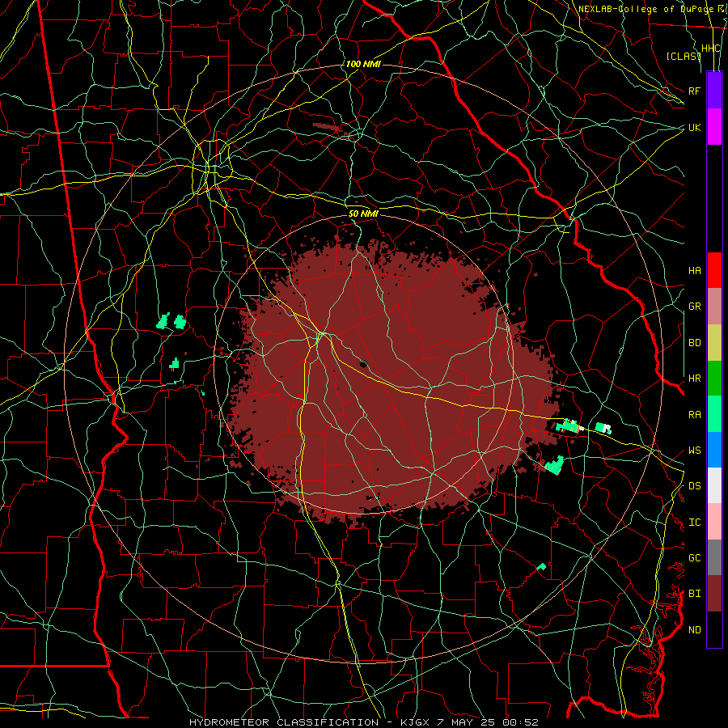Click the HHC product label

point(711,49)
